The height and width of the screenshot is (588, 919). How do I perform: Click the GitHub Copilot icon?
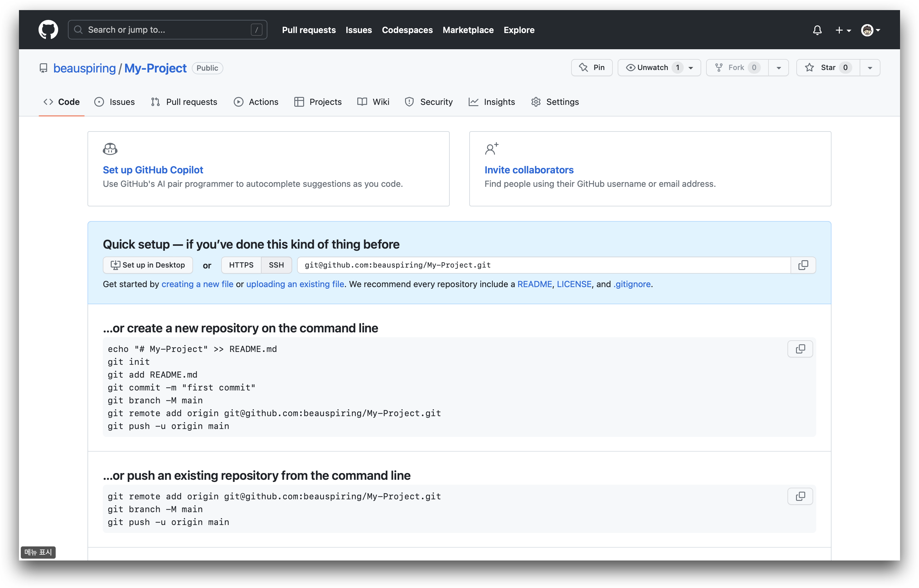(110, 149)
